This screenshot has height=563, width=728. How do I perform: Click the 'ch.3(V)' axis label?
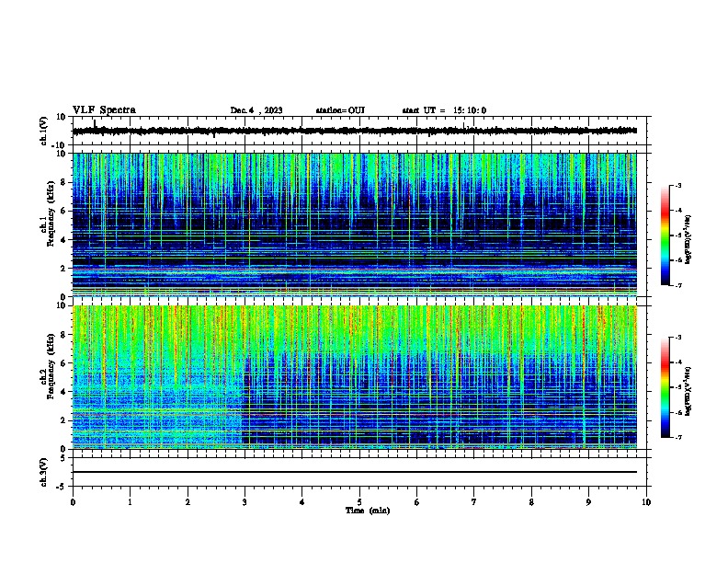[x=44, y=472]
